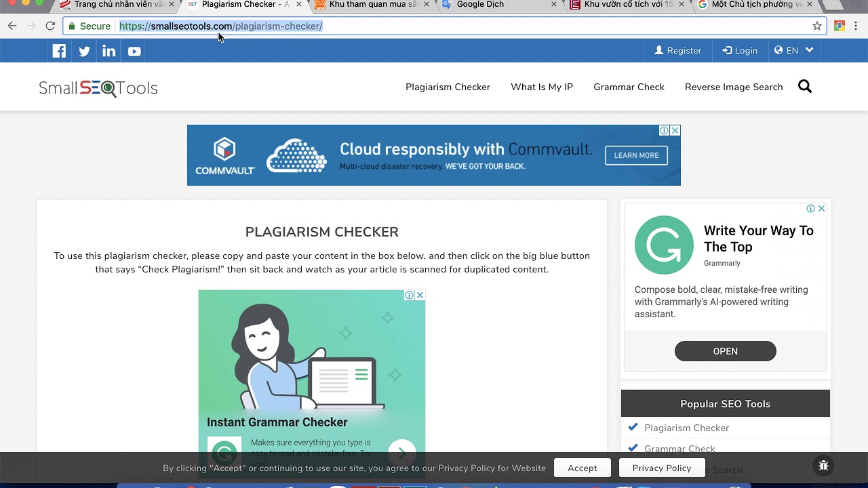
Task: Switch to the Trang chủ nhân viên tab
Action: pos(112,5)
